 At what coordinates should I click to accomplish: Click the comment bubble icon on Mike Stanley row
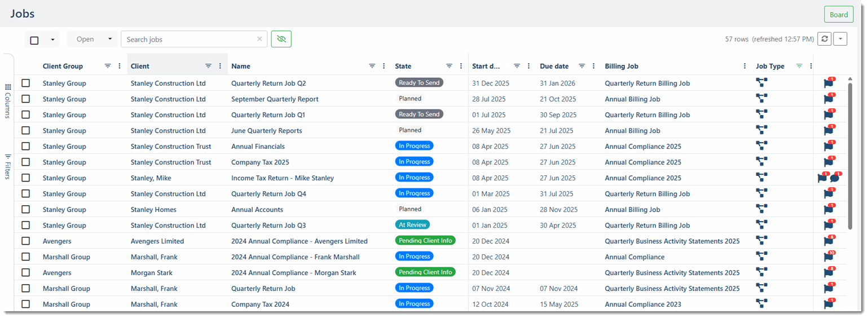pos(835,178)
